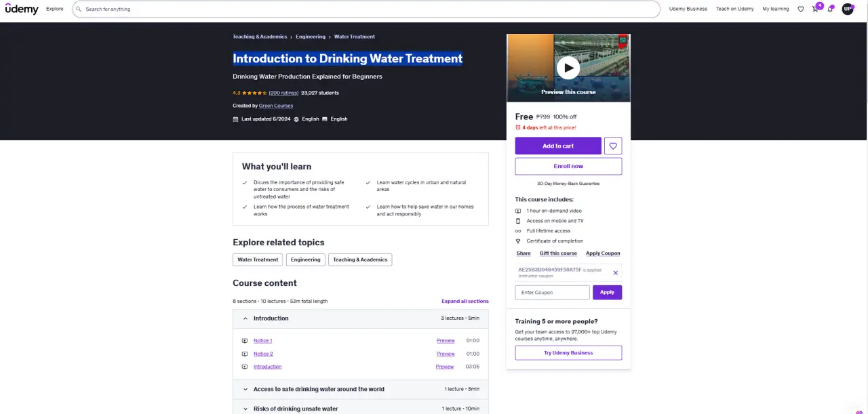Preview the Notice 1 lecture
The image size is (868, 414).
[x=446, y=341]
